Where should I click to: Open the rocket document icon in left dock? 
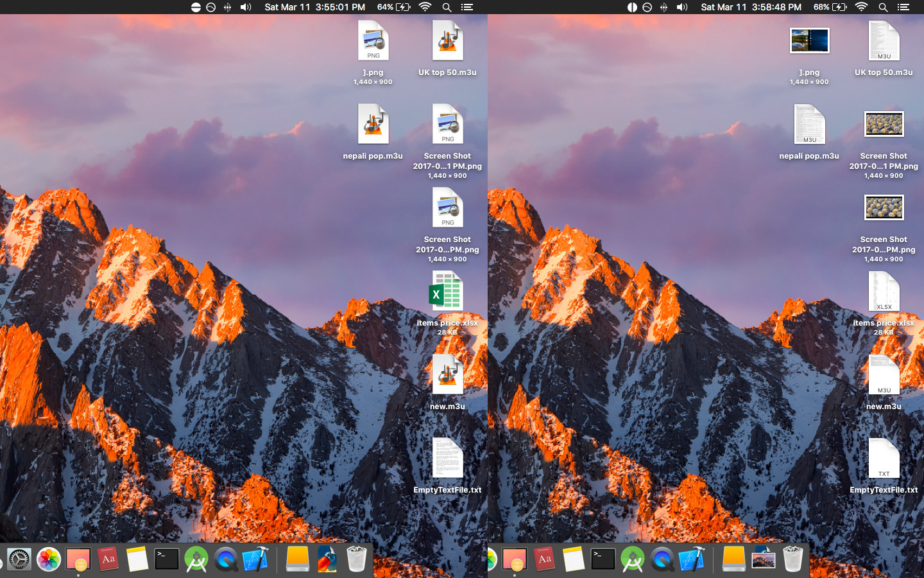point(327,559)
